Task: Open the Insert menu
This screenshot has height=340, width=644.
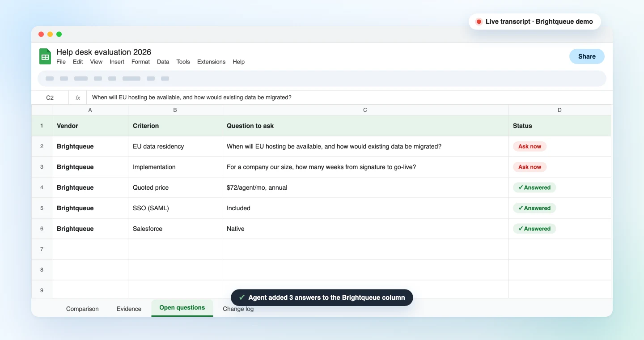Action: click(117, 62)
